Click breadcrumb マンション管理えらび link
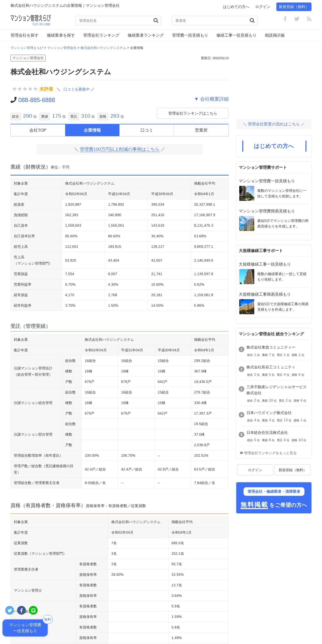The width and height of the screenshot is (322, 644). pos(27,48)
